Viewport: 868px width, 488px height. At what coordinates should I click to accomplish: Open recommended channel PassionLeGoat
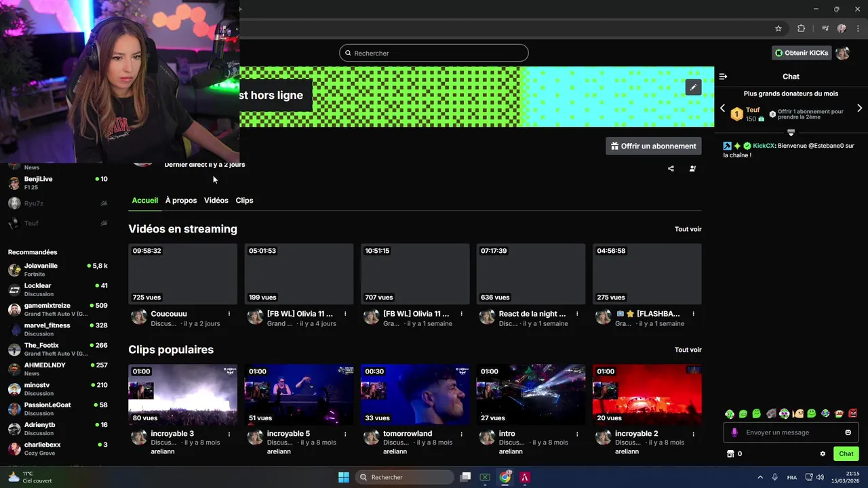pyautogui.click(x=58, y=409)
